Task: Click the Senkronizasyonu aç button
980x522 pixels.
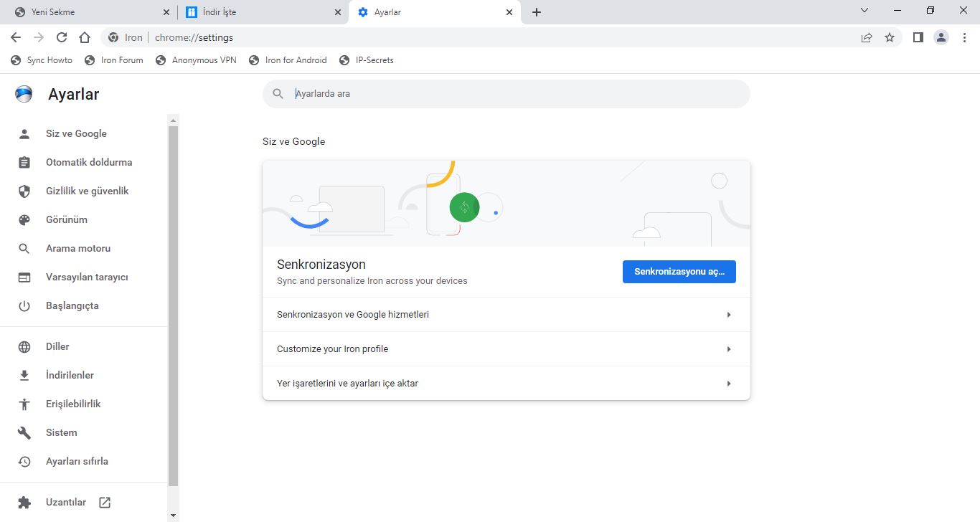Action: click(679, 272)
